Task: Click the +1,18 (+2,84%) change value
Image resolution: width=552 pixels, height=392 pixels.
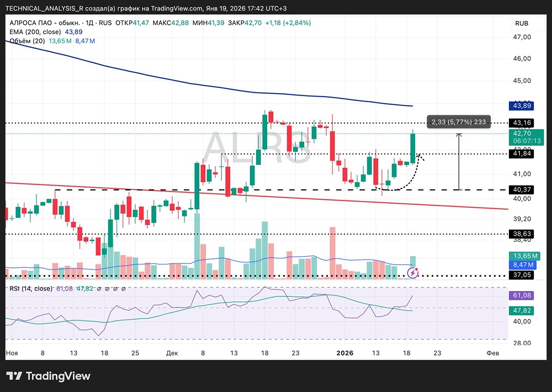Action: click(288, 23)
